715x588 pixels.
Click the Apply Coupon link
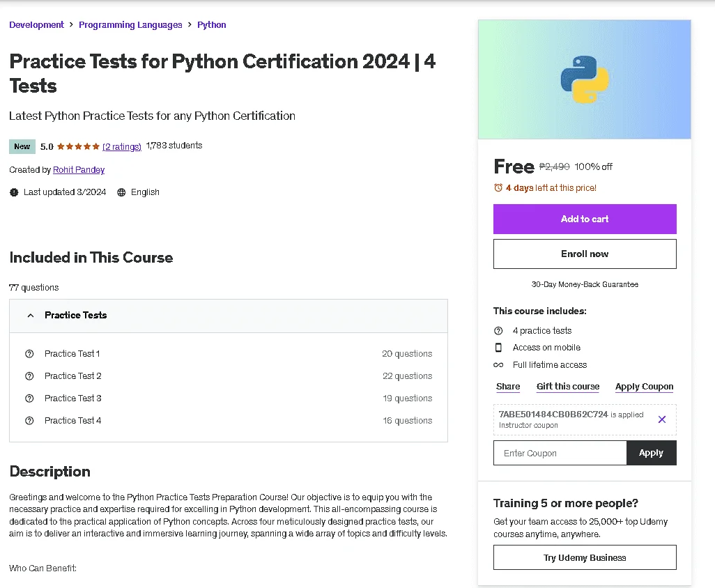[x=644, y=387]
